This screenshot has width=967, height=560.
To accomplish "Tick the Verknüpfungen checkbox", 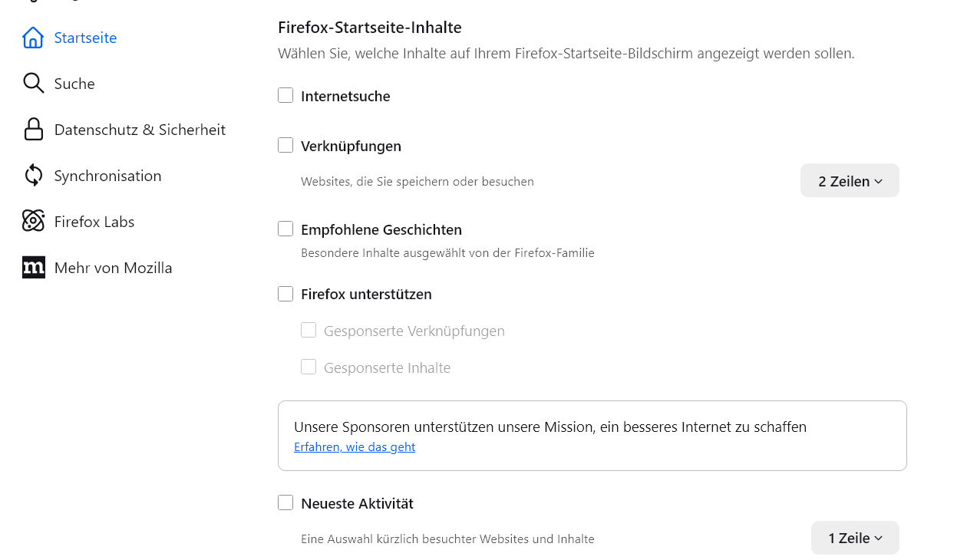I will pos(285,146).
